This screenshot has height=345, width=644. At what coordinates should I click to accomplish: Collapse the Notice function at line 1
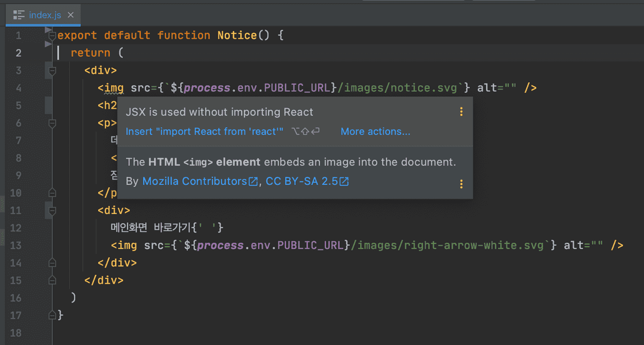coord(52,35)
